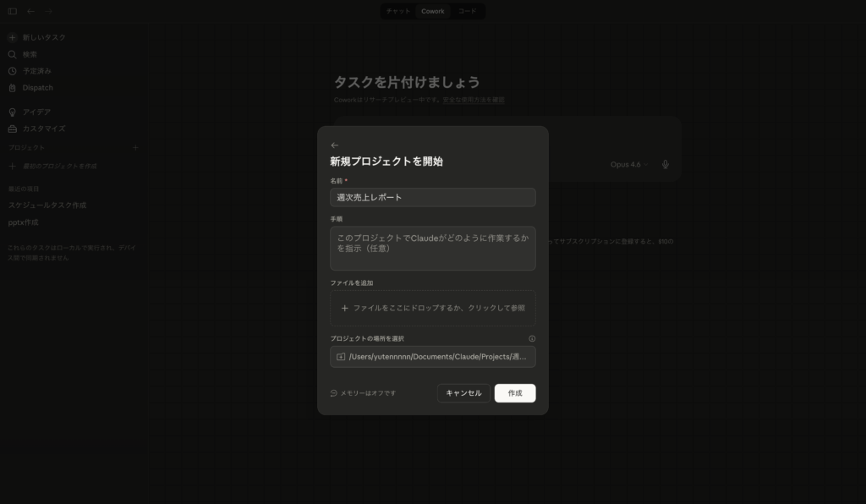Switch to the チャット tab

pos(397,11)
